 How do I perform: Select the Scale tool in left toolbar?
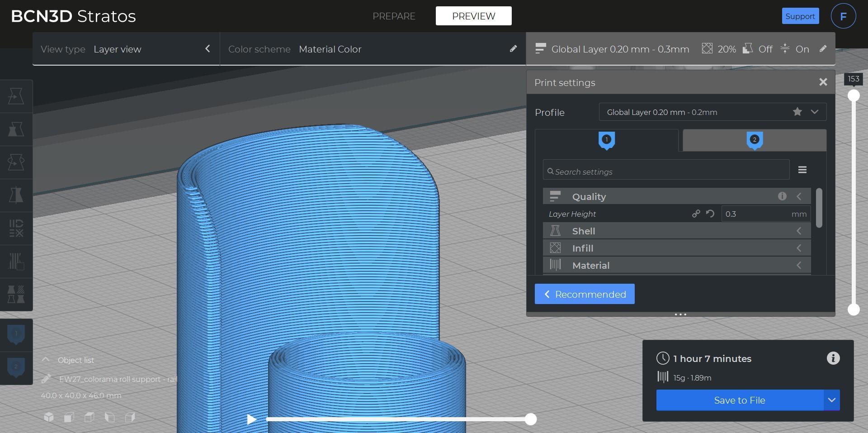[16, 129]
